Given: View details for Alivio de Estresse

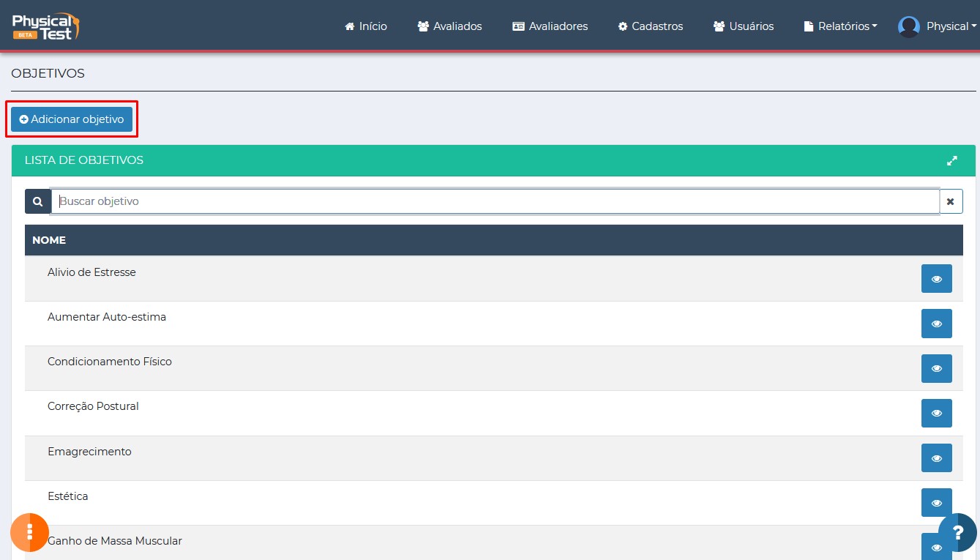Looking at the screenshot, I should (936, 279).
